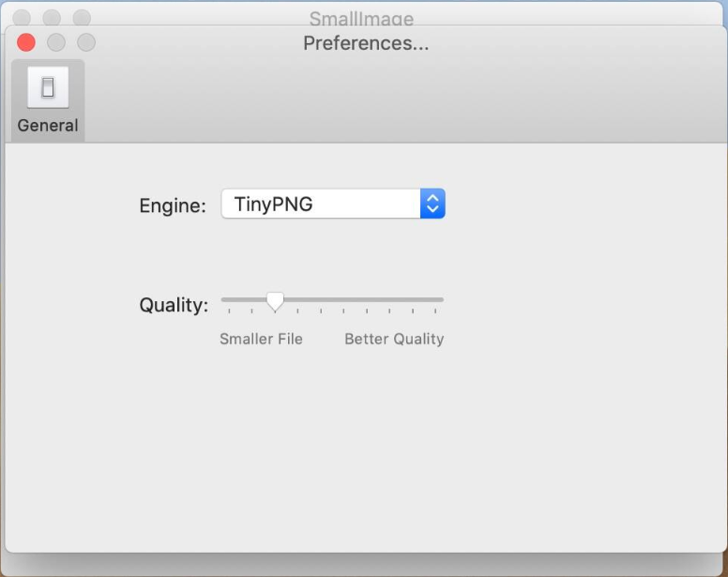Close the Preferences window with red button

click(26, 43)
